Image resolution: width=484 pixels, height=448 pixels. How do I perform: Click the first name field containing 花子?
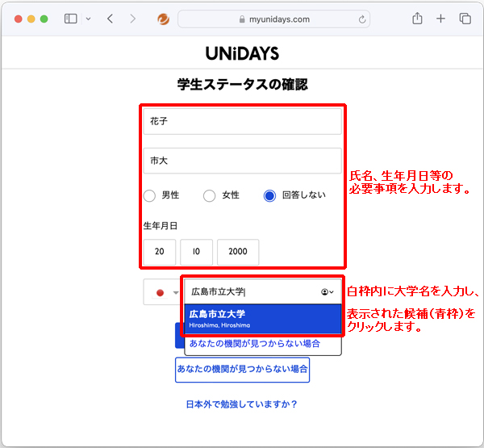coord(242,121)
